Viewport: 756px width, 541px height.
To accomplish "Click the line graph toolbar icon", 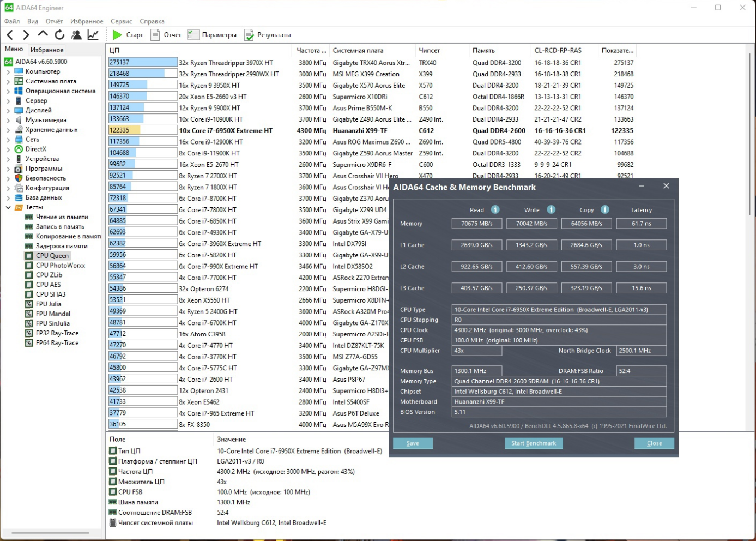I will (93, 35).
